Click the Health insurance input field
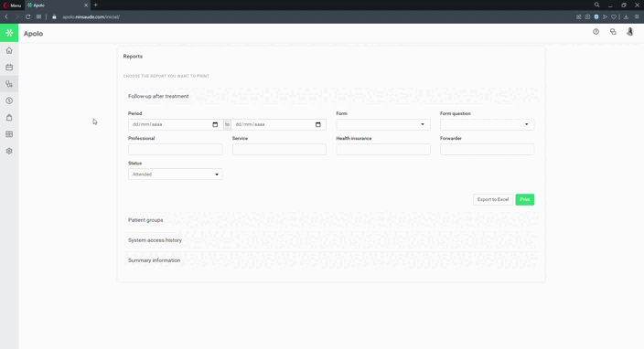Image resolution: width=644 pixels, height=349 pixels. [x=383, y=149]
